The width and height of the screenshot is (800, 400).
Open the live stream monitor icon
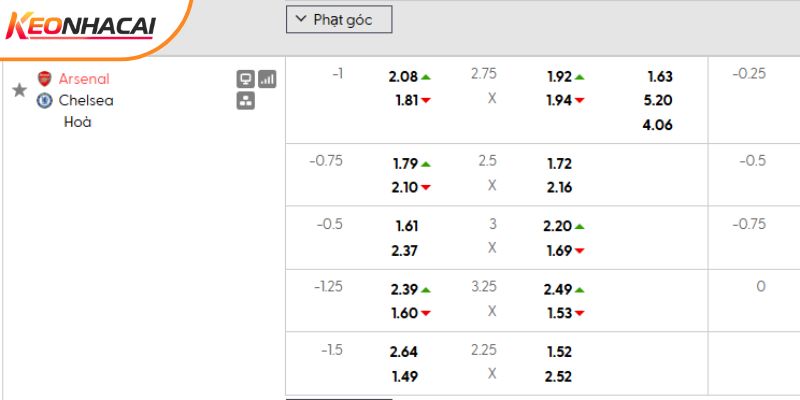[245, 79]
